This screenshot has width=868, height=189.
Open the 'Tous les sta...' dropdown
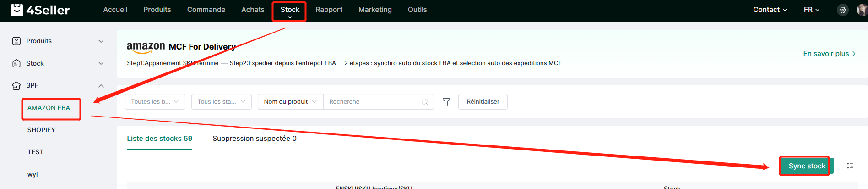222,102
